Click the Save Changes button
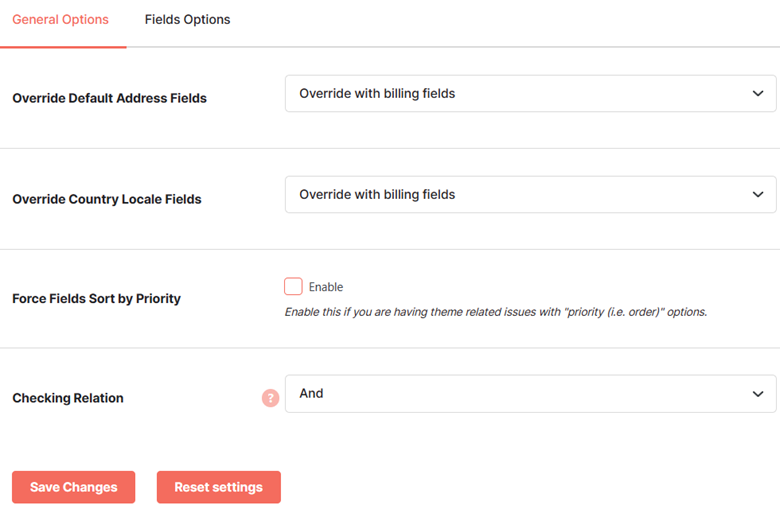Screen dimensions: 780x517 point(74,487)
